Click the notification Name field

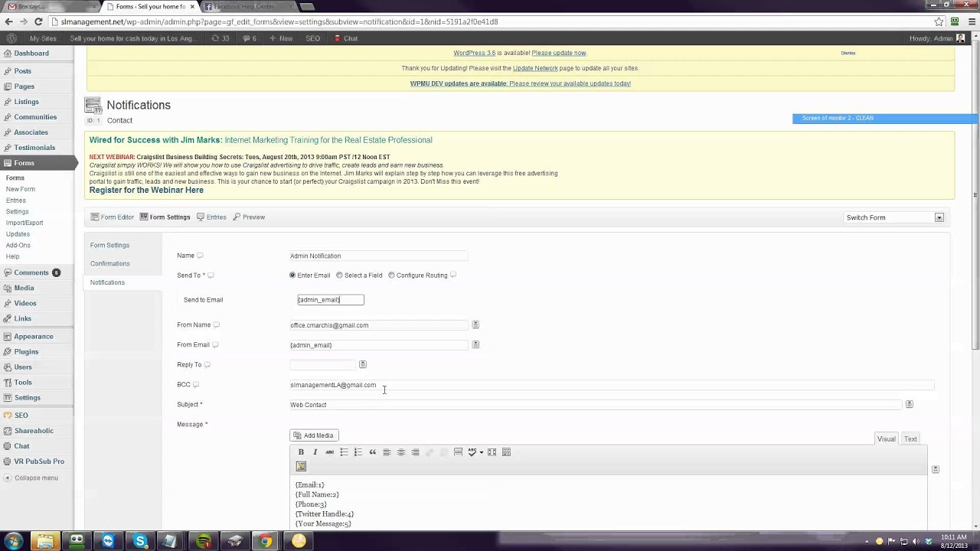[379, 256]
